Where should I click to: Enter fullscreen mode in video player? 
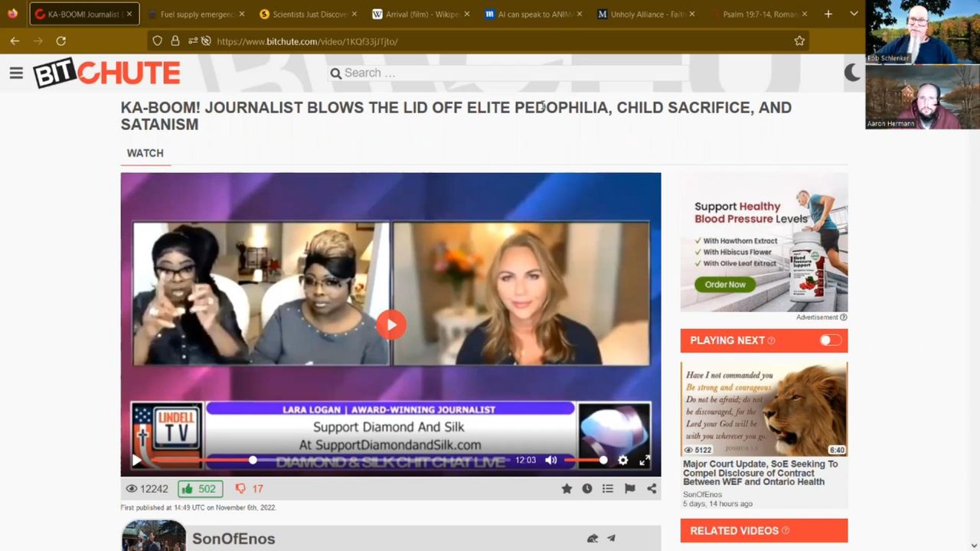click(645, 461)
